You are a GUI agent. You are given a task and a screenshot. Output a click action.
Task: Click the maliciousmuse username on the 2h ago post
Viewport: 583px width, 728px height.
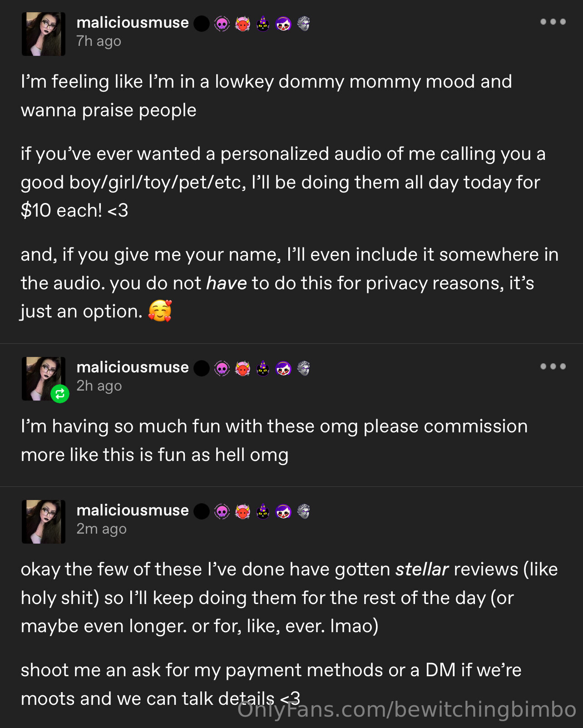[133, 367]
